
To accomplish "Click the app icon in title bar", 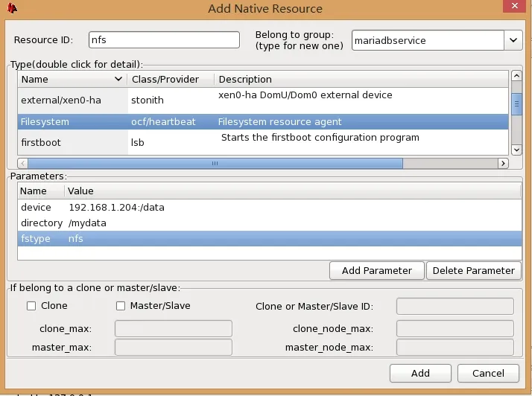I will point(12,7).
